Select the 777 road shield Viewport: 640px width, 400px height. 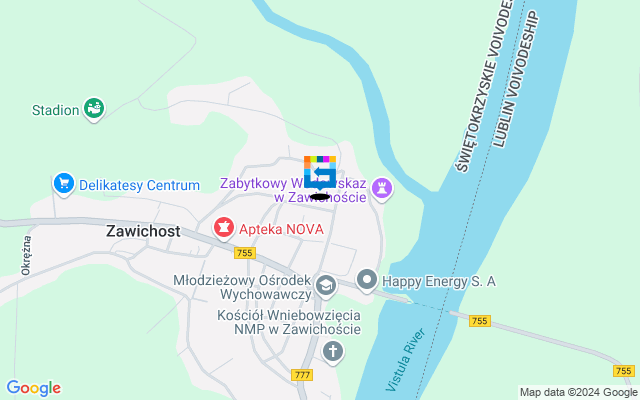pyautogui.click(x=302, y=375)
